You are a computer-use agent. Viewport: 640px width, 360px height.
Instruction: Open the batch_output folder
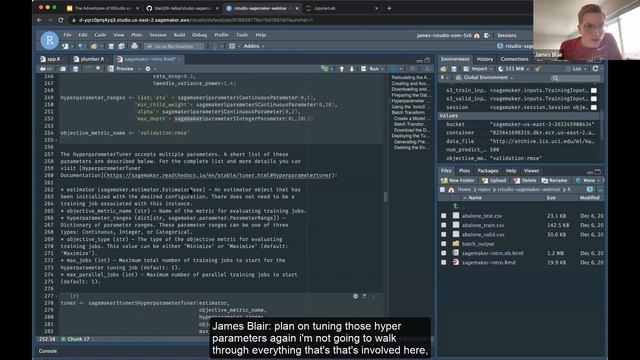[x=478, y=244]
